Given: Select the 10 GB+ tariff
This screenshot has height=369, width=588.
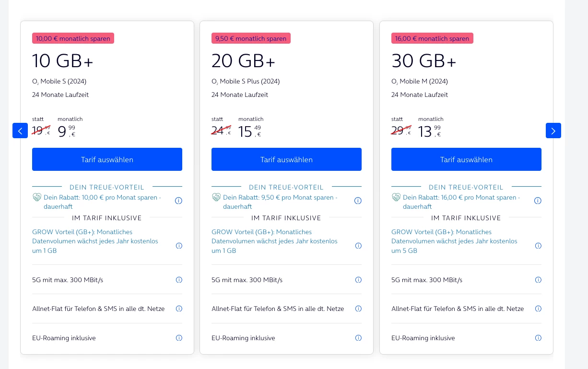Looking at the screenshot, I should 107,159.
